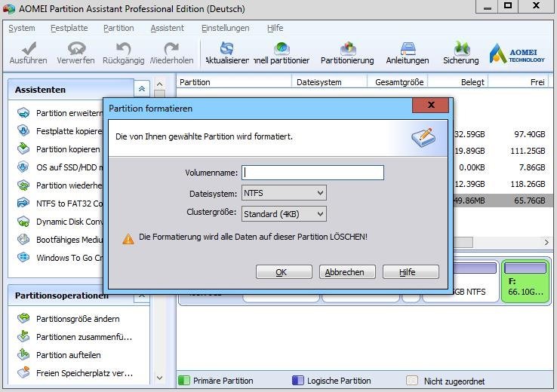Click the Dateisystem column header
Screen dimensions: 557x392
328,82
